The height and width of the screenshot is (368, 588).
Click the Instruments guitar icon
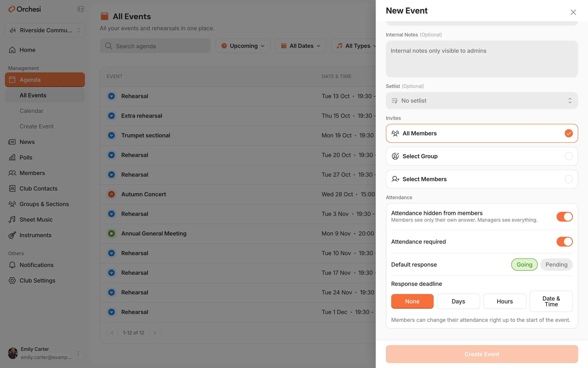click(x=12, y=235)
